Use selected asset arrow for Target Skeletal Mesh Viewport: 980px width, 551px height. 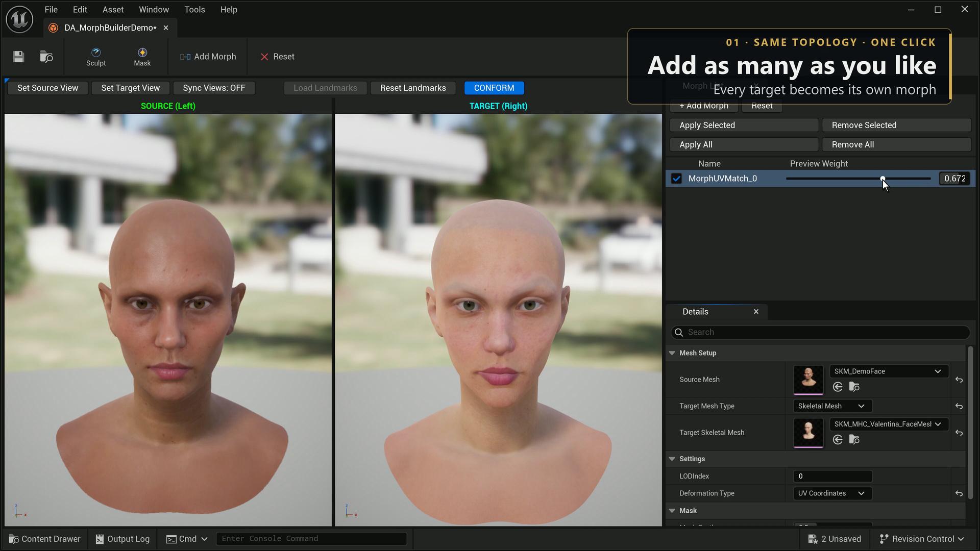click(838, 439)
